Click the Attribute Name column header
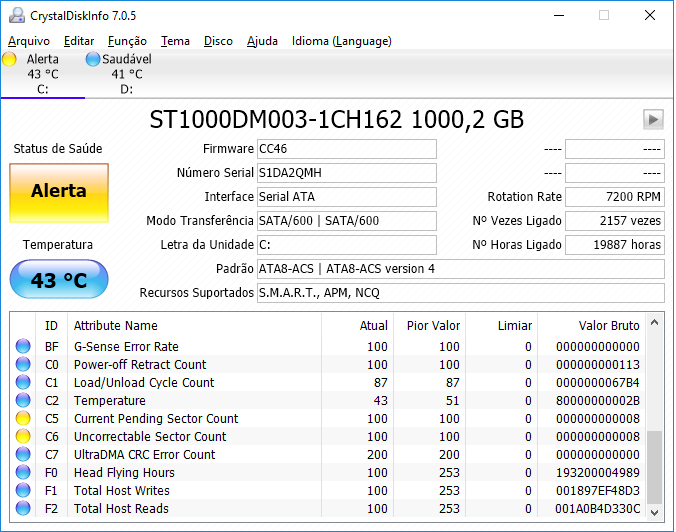 tap(194, 325)
